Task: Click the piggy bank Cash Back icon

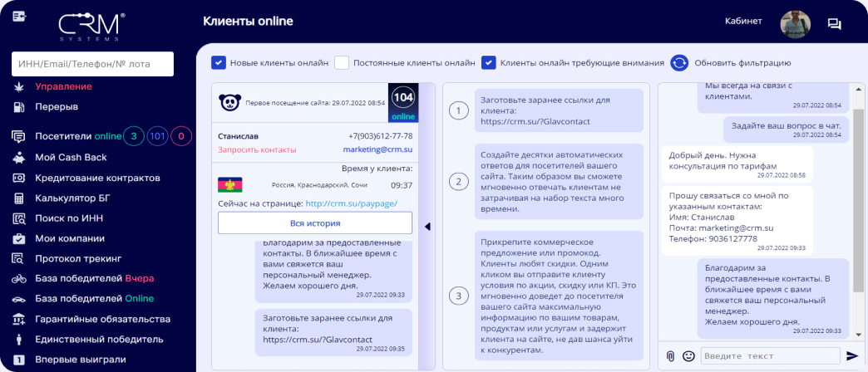Action: [x=19, y=158]
